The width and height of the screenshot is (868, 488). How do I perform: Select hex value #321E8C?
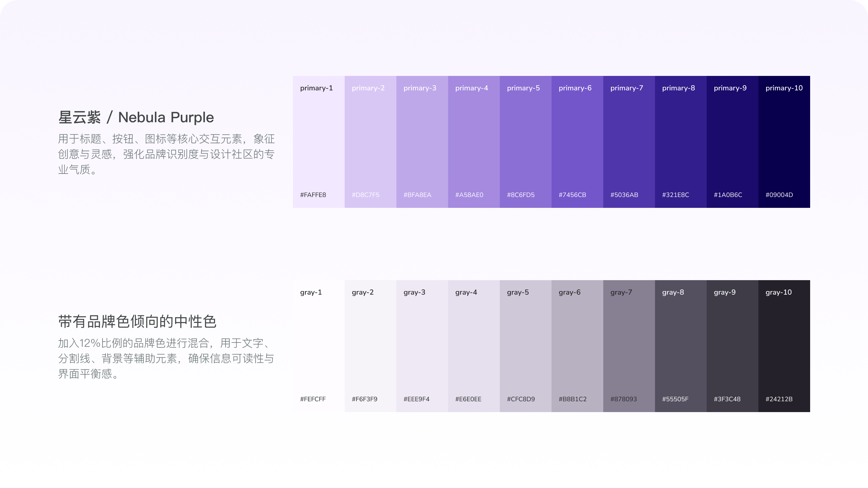pos(676,195)
